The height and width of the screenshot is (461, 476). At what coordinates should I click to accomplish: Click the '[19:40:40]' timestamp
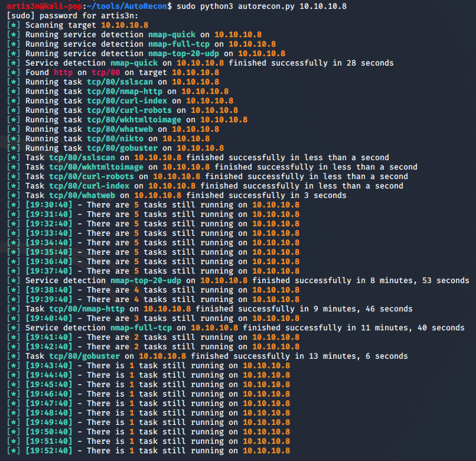click(x=49, y=318)
